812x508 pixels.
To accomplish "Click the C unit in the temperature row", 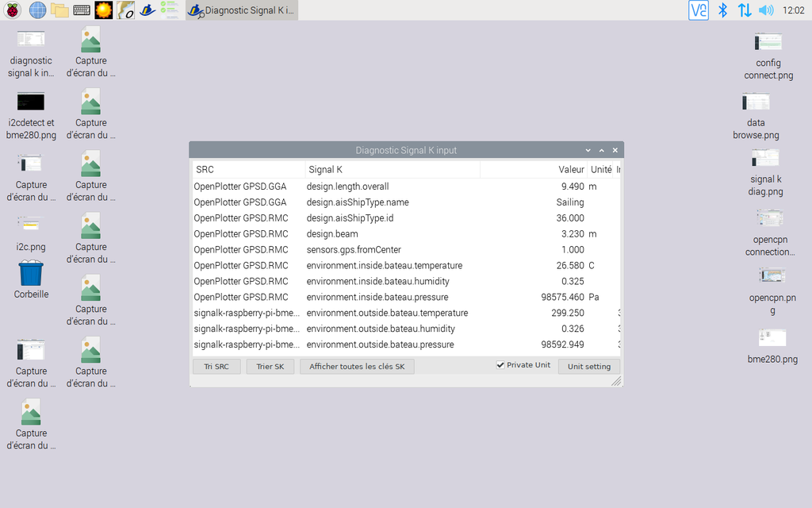I will [592, 265].
